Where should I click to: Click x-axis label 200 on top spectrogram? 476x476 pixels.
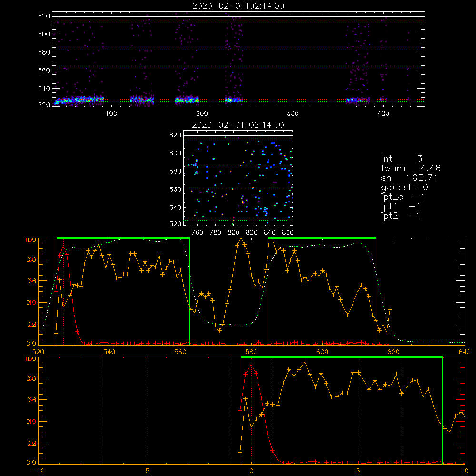[x=202, y=114]
